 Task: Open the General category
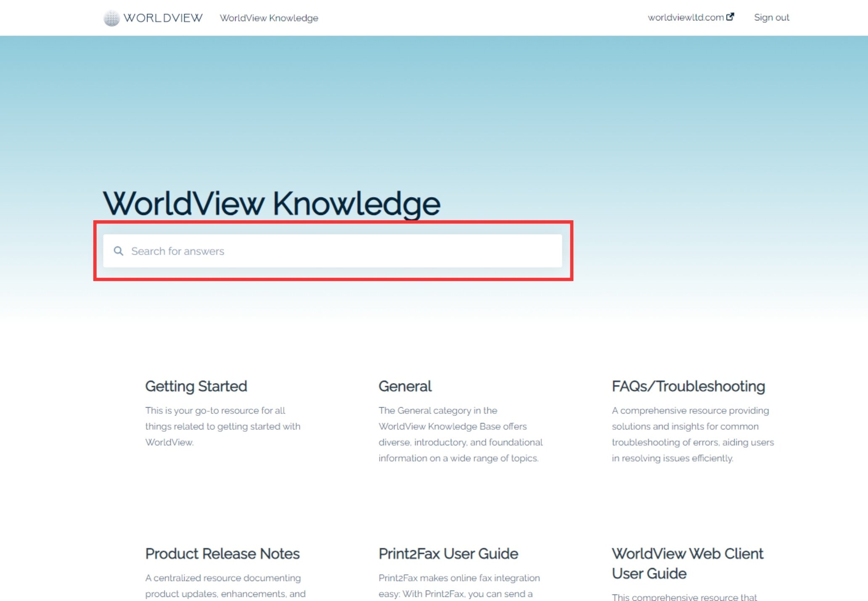[405, 386]
